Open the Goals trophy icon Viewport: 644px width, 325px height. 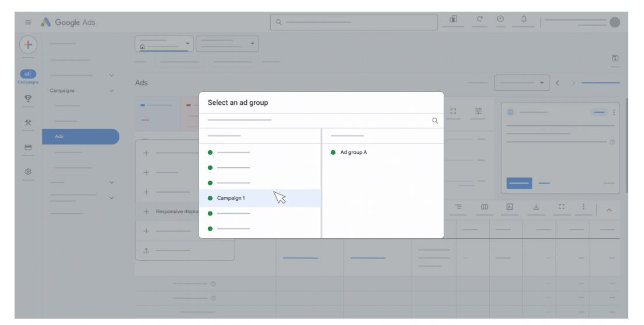point(28,98)
